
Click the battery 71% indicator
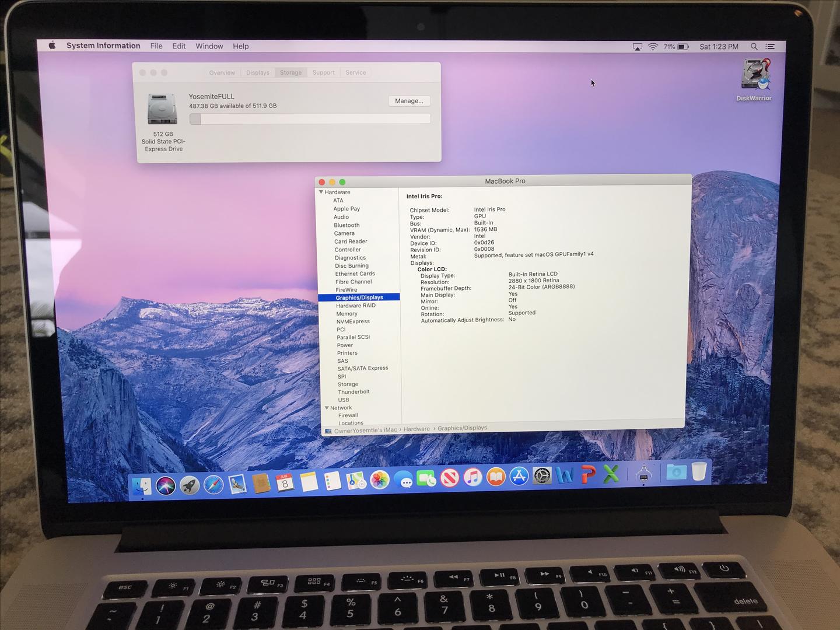677,47
